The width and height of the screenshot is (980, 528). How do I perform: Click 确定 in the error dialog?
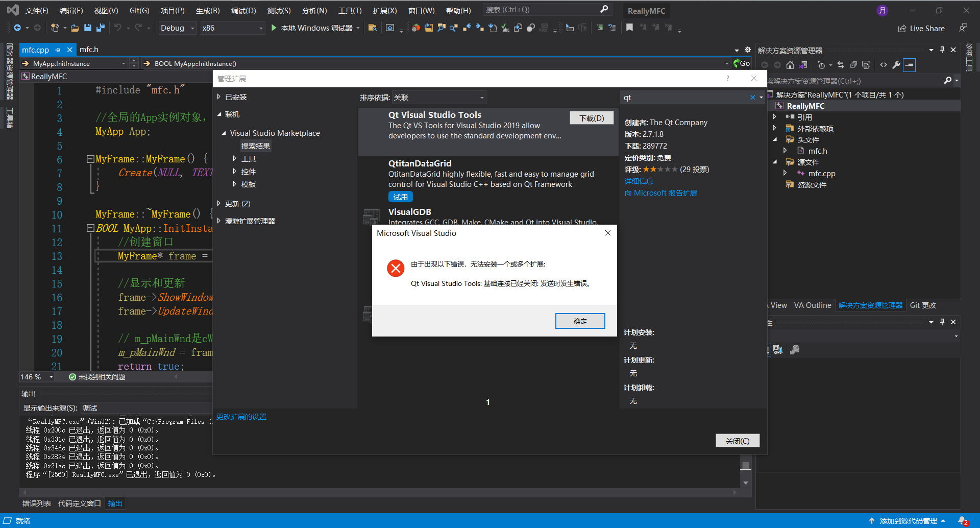tap(580, 321)
